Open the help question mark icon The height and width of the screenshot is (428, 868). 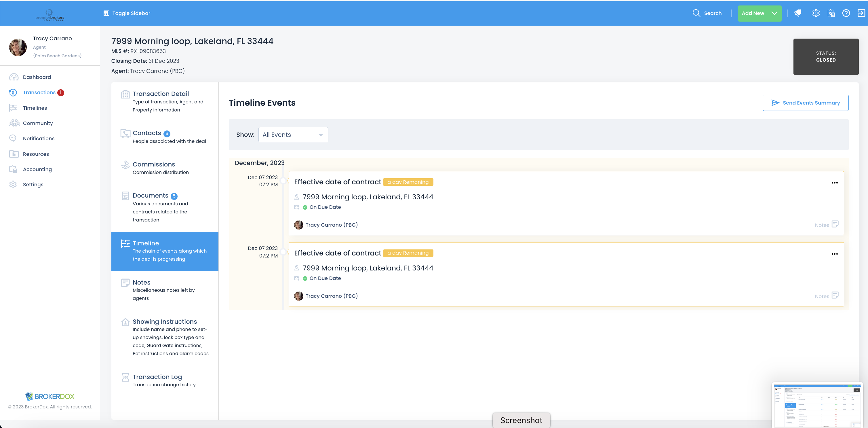(x=846, y=13)
